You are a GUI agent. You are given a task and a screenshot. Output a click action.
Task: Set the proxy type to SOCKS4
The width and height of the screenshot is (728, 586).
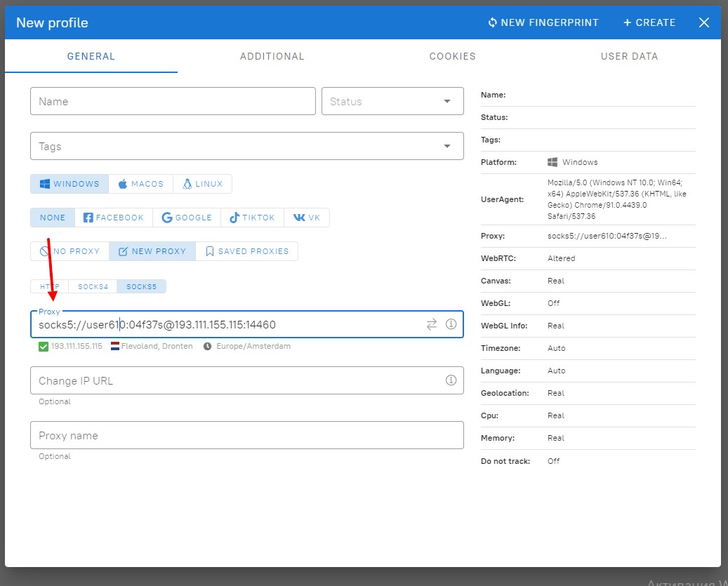click(93, 287)
